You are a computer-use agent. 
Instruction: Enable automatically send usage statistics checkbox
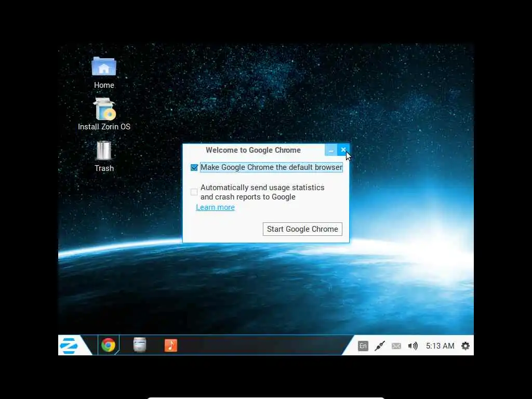[194, 192]
